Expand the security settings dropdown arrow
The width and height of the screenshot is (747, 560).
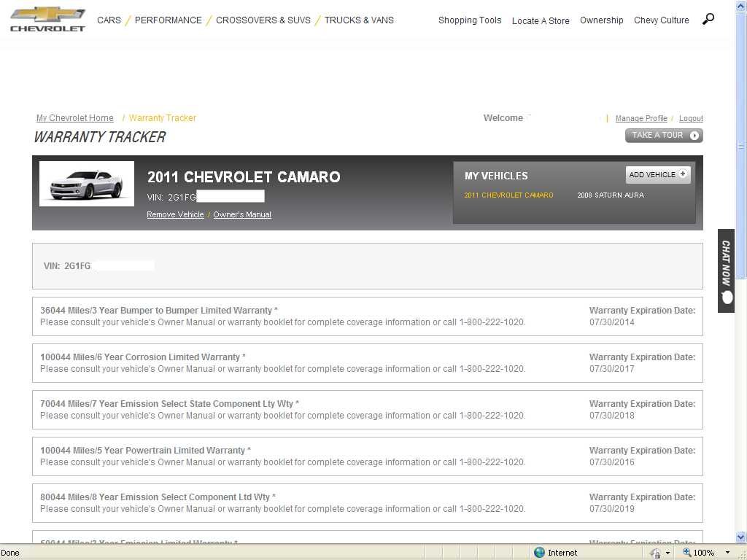click(667, 553)
